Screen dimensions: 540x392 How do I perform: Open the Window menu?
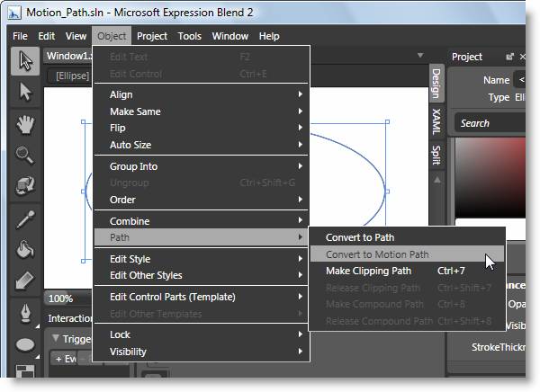click(230, 36)
